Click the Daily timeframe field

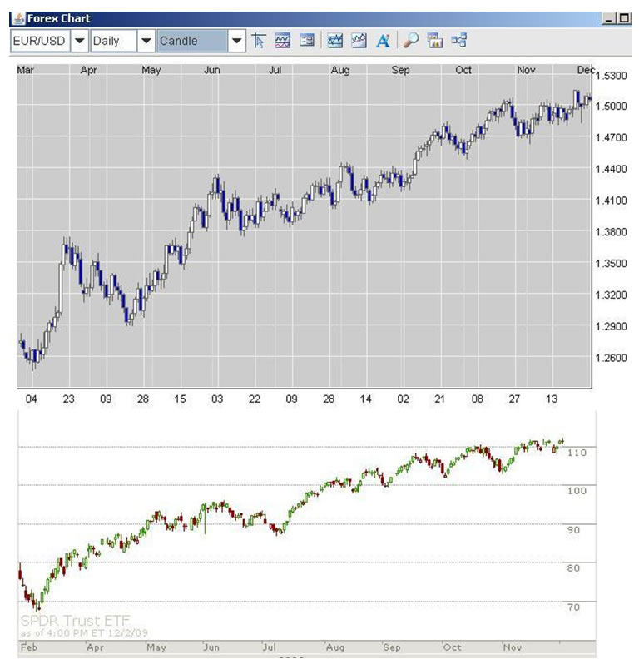pos(113,41)
